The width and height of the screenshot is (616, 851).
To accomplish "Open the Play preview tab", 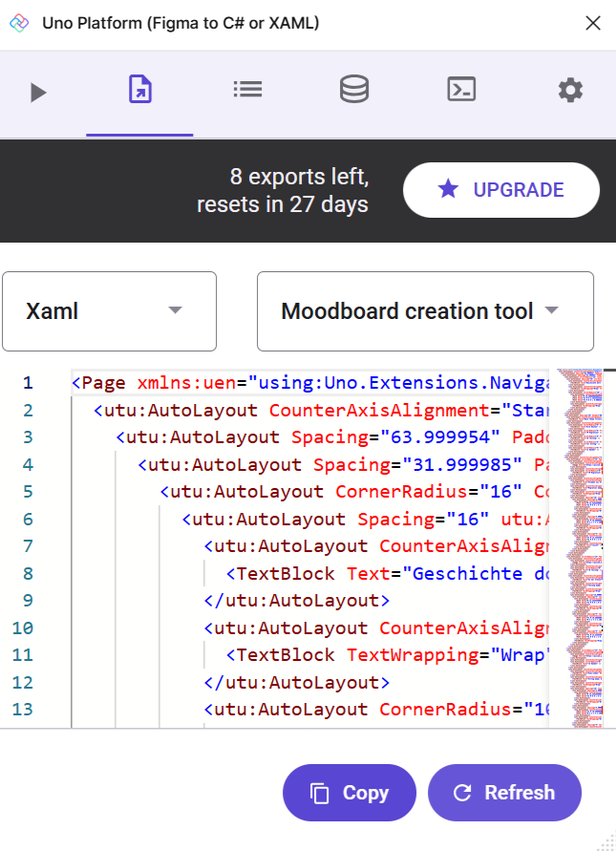I will (38, 93).
